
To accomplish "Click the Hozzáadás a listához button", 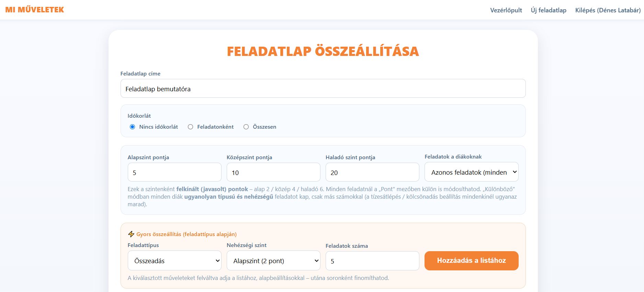I will [x=471, y=260].
